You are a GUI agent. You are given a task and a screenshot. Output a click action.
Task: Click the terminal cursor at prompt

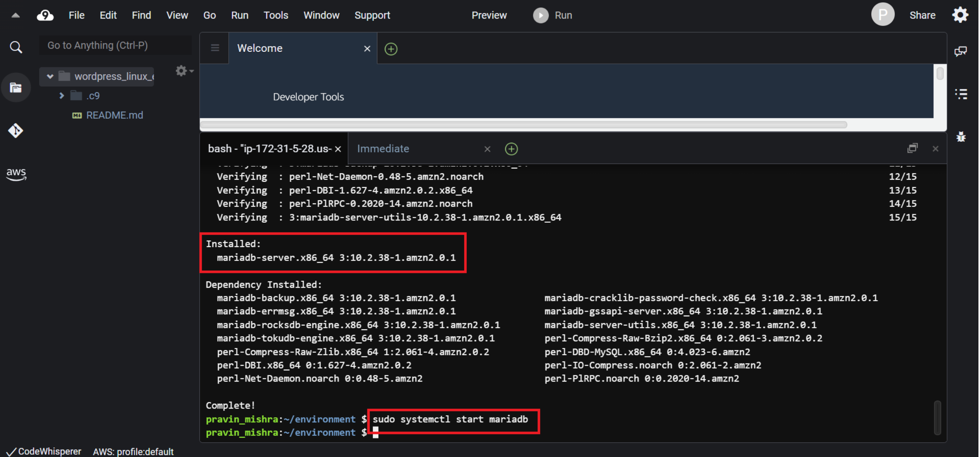tap(375, 433)
